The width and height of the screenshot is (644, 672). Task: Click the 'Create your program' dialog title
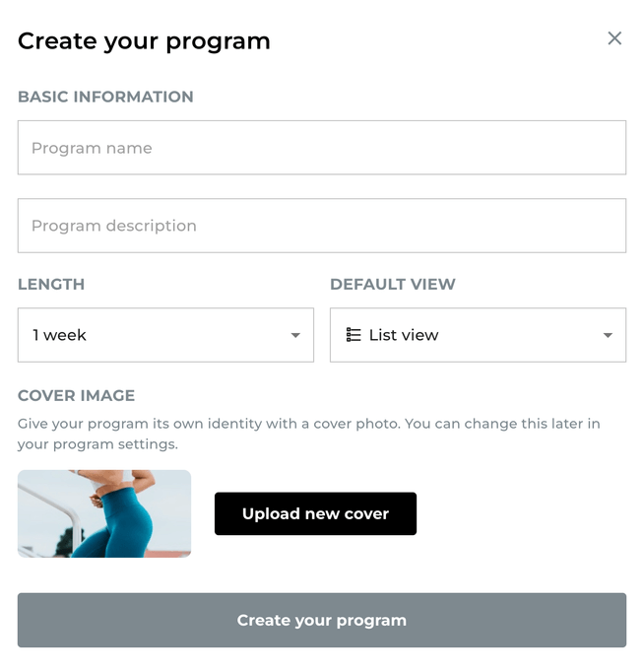point(144,41)
